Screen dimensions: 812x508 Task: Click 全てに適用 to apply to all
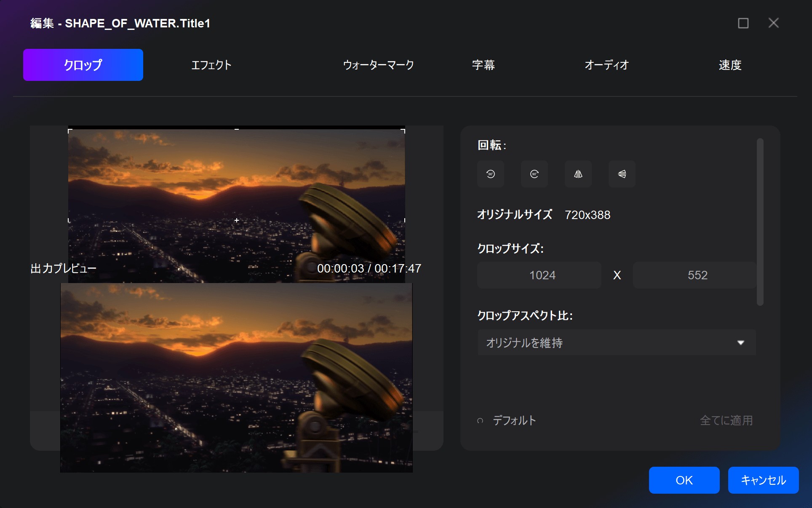coord(726,420)
